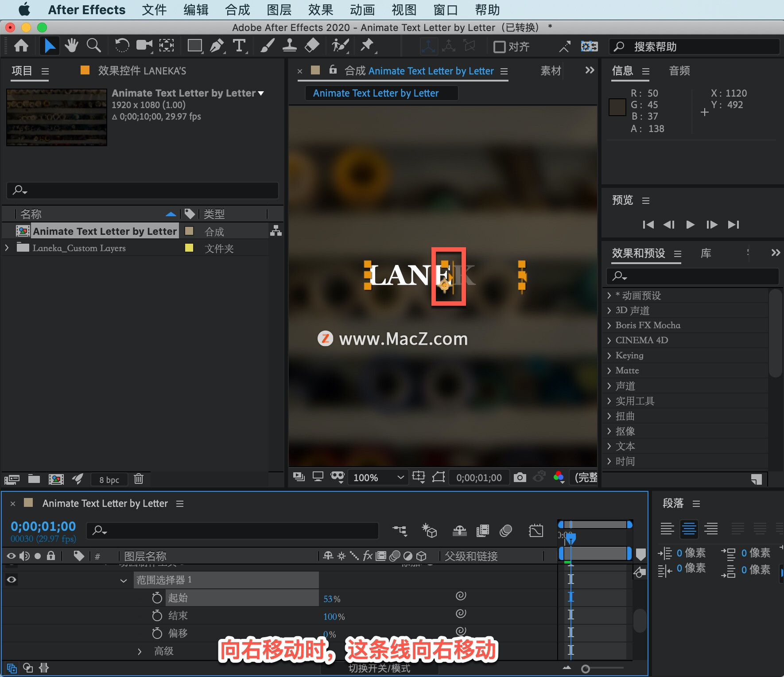
Task: Select the Brush tool
Action: point(267,46)
